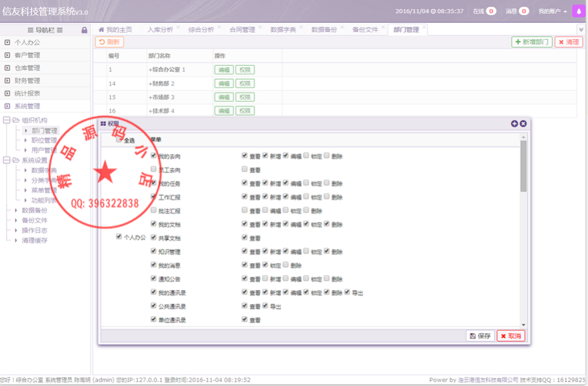Screen dimensions: 588x386
Task: Switch to the 备份文件 tab
Action: click(365, 29)
